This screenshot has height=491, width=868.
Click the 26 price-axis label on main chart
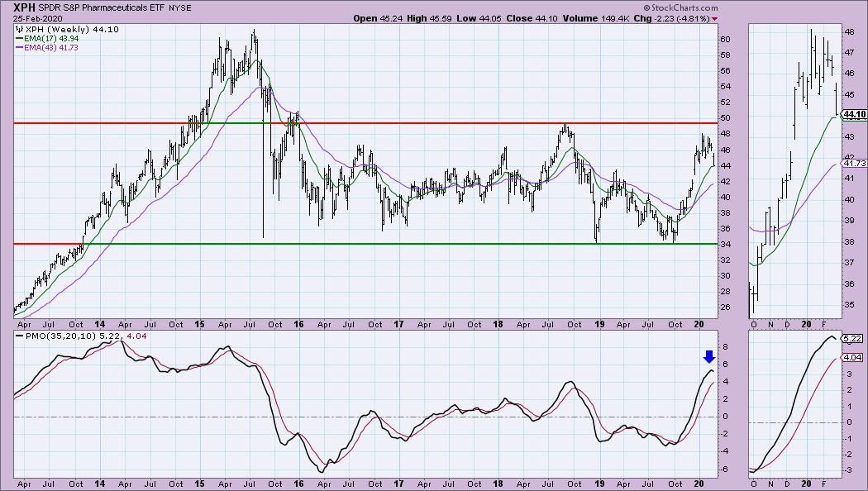(725, 307)
